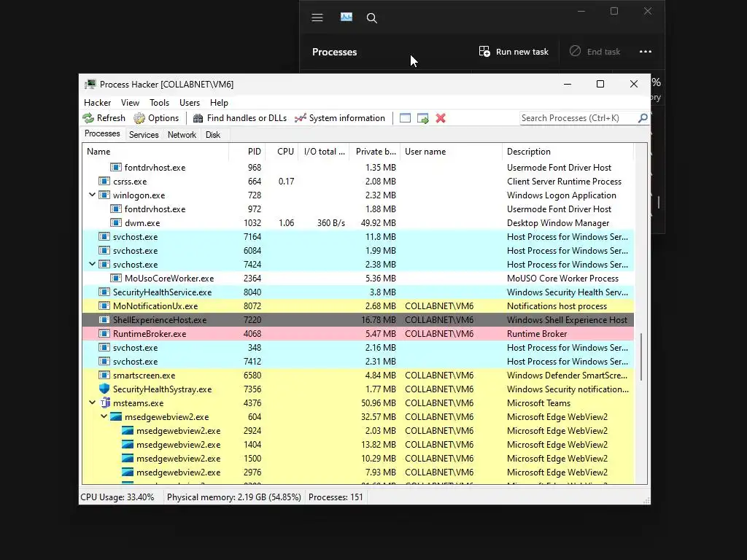747x560 pixels.
Task: Click the RuntimeBroker.exe process icon
Action: point(104,334)
